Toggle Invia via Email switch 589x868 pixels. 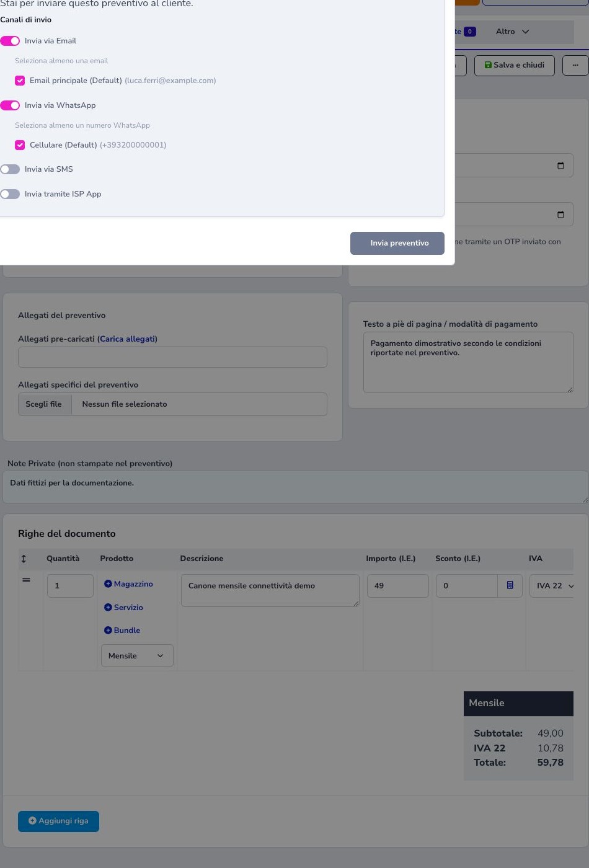point(10,41)
